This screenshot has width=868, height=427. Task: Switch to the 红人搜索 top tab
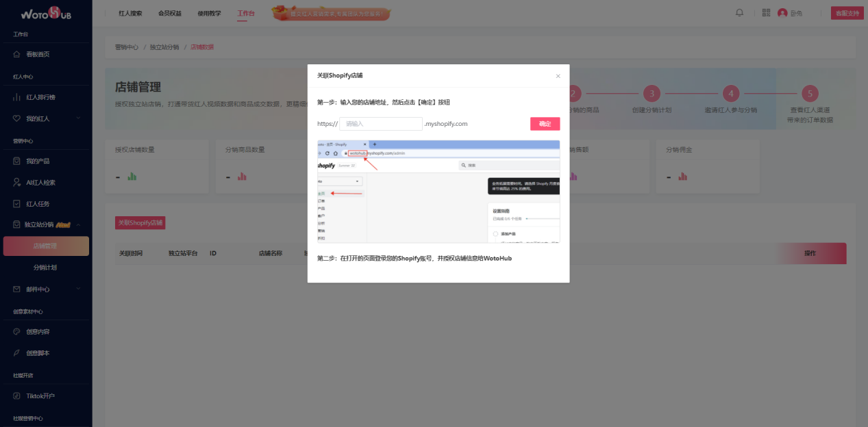(130, 13)
